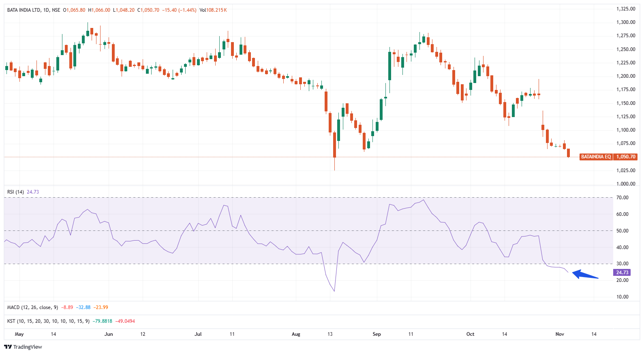The width and height of the screenshot is (644, 354).
Task: Open the RSI (14) indicator legend
Action: [15, 192]
